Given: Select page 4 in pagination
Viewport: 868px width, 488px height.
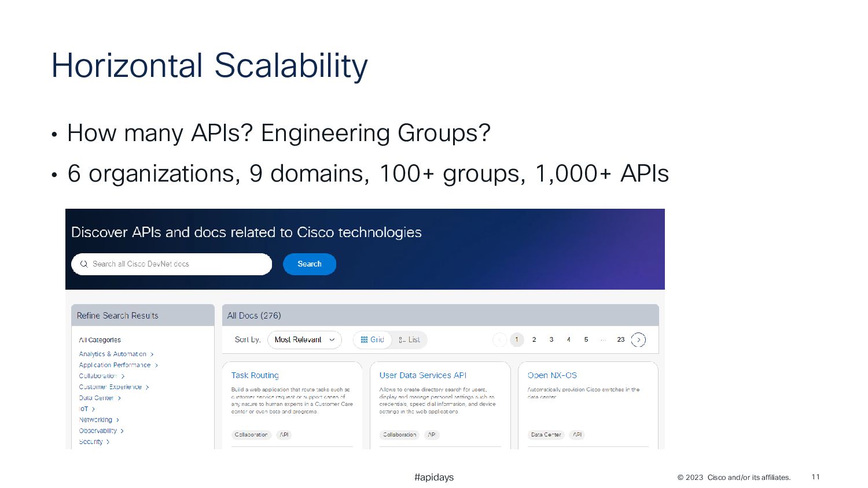Looking at the screenshot, I should coord(569,340).
